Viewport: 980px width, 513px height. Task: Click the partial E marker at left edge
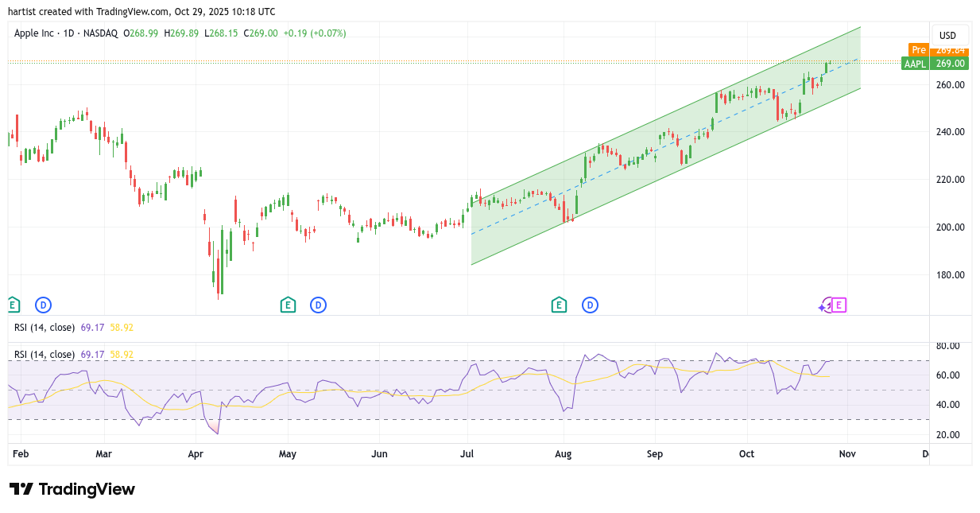(x=12, y=305)
